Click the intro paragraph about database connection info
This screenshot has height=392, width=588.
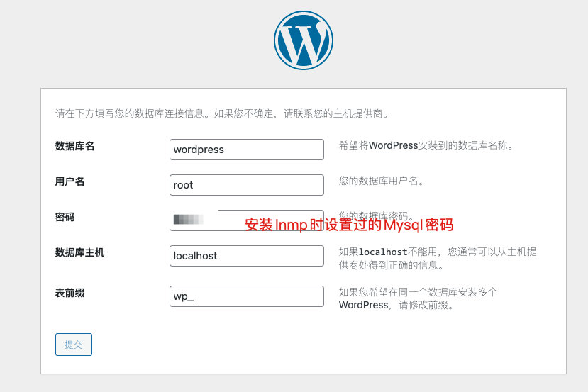pyautogui.click(x=222, y=113)
